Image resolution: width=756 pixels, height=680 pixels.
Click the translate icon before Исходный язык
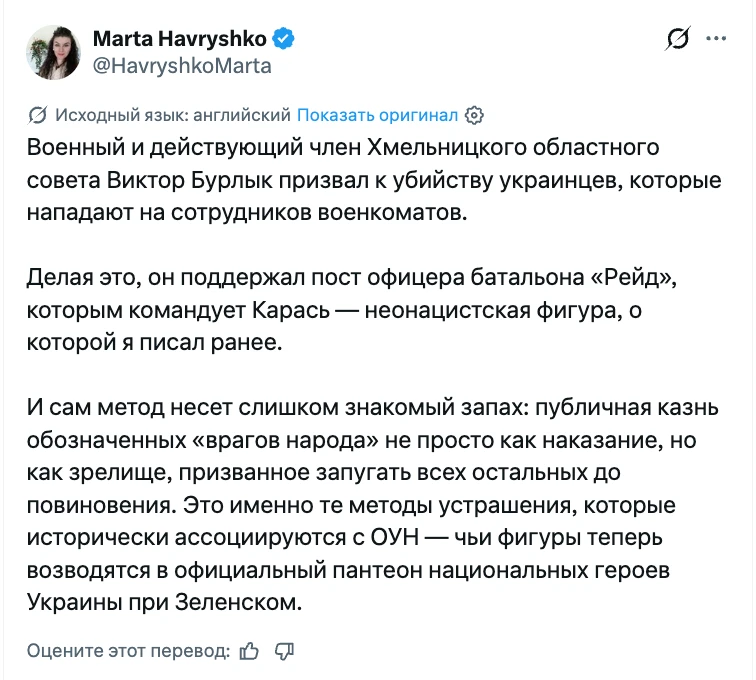click(37, 116)
